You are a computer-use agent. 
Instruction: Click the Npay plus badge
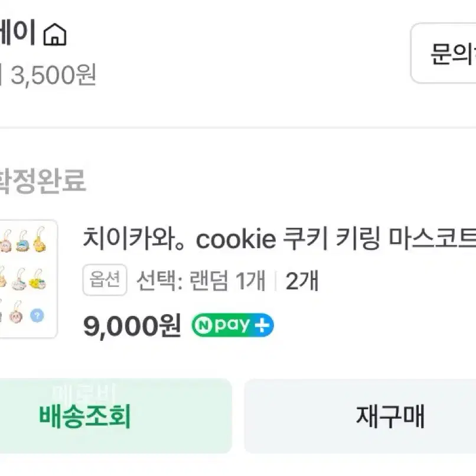(233, 325)
